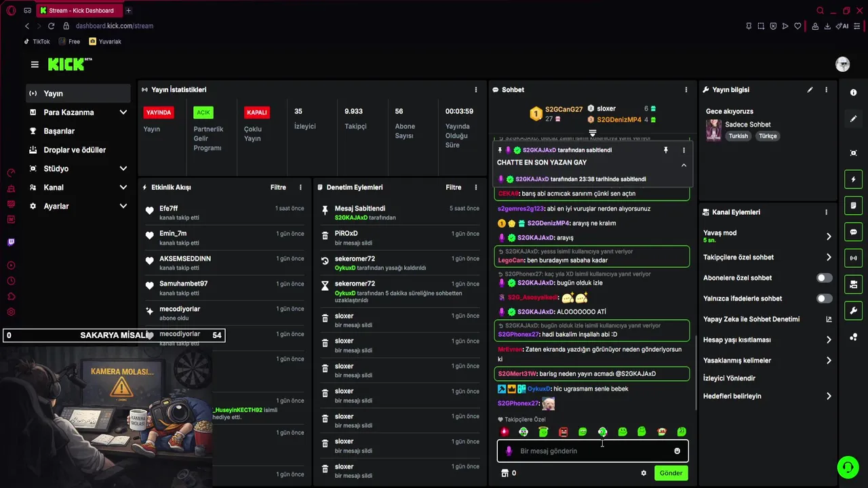This screenshot has height=488, width=868.
Task: Expand Ayarlar sidebar section
Action: click(x=123, y=206)
